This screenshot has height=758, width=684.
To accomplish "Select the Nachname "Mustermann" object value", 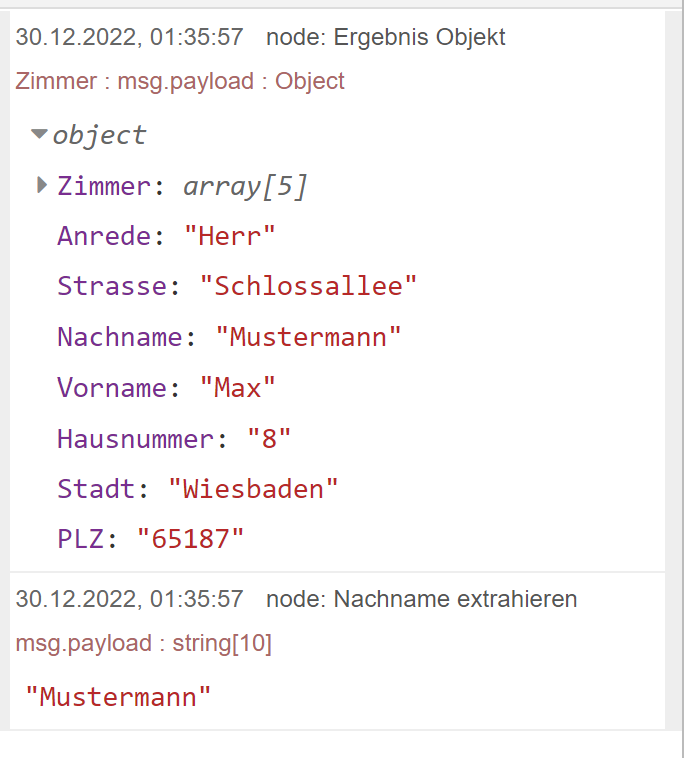I will coord(308,337).
